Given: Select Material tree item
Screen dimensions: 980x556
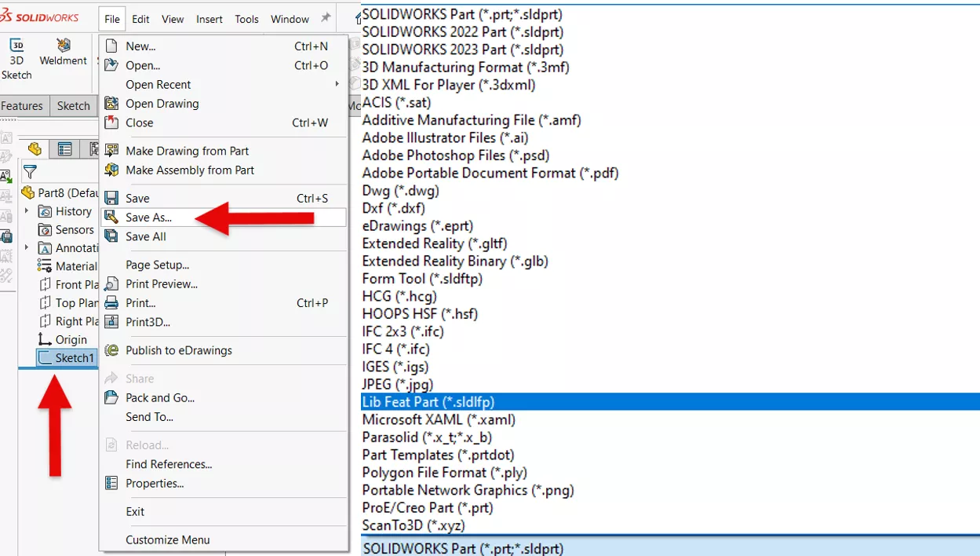Looking at the screenshot, I should 67,266.
